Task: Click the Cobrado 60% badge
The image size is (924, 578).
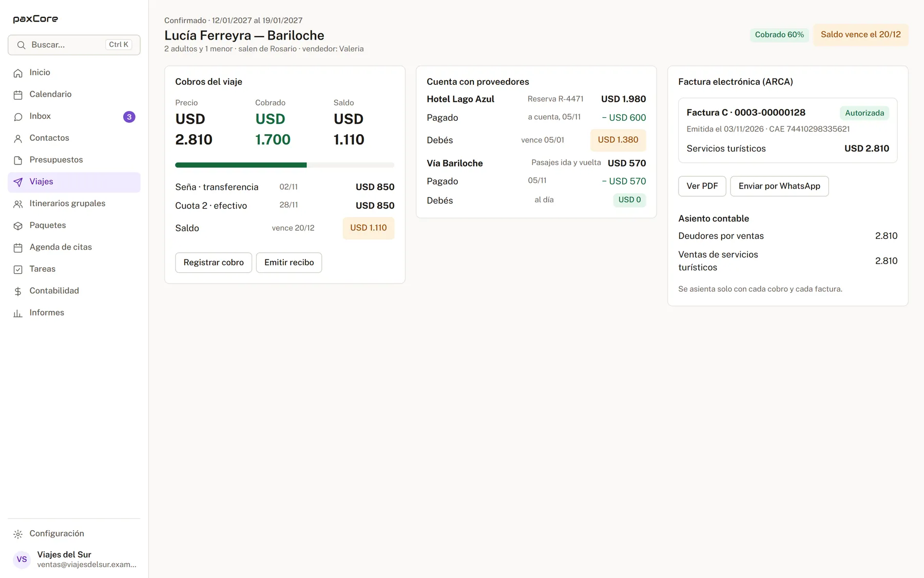Action: [x=779, y=35]
